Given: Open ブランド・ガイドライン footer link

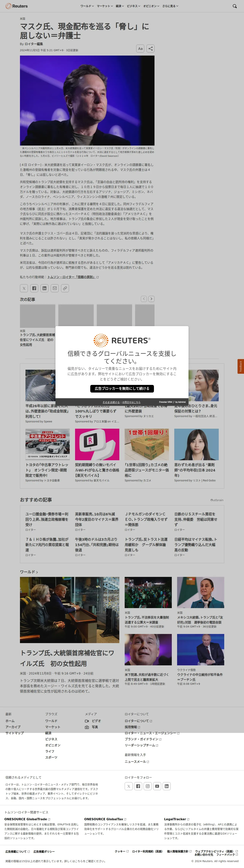Looking at the screenshot, I should 143,739.
